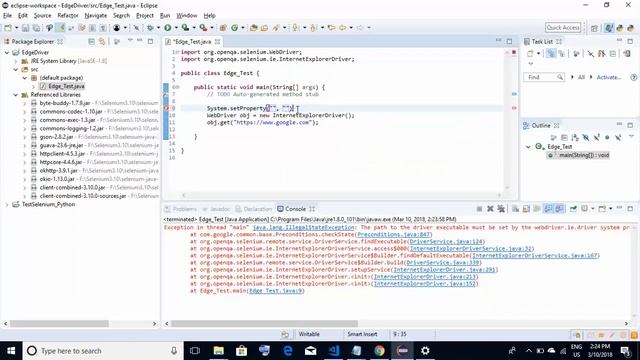This screenshot has height=360, width=640.
Task: Click the All filter link in Task List
Action: coord(581,77)
